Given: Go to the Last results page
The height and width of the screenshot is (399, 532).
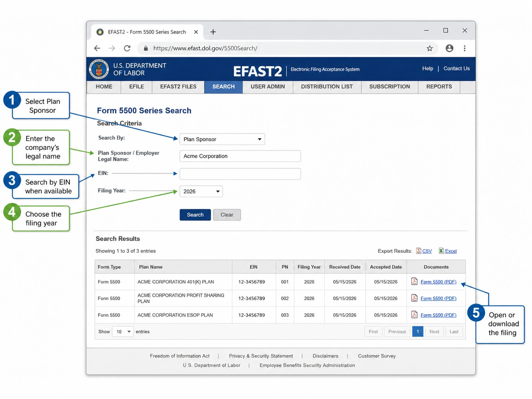Looking at the screenshot, I should [x=454, y=332].
